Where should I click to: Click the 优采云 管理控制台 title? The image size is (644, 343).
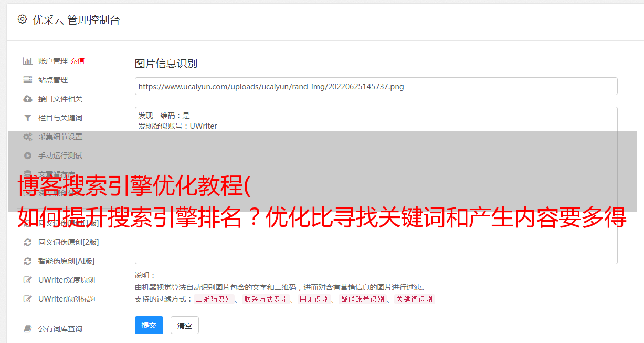point(76,20)
